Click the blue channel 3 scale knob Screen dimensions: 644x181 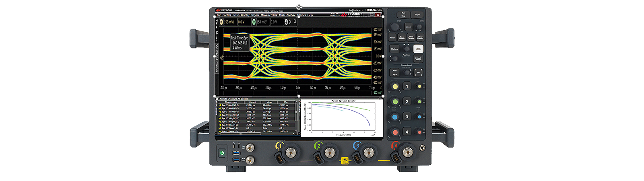click(395, 117)
